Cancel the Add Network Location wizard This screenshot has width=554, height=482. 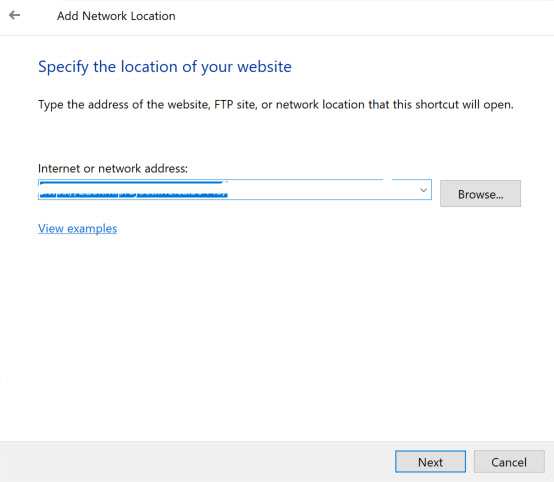point(509,462)
